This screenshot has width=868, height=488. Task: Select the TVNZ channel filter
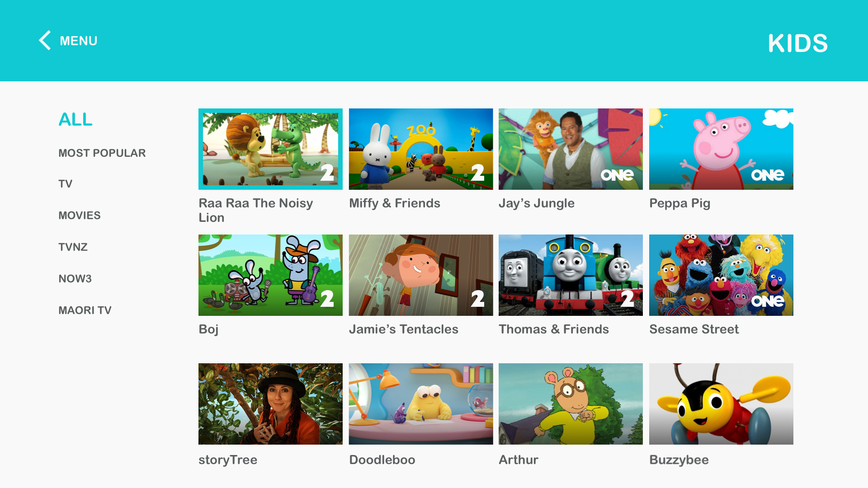click(73, 247)
